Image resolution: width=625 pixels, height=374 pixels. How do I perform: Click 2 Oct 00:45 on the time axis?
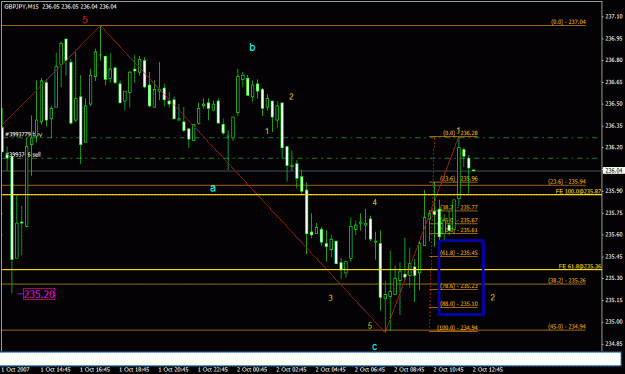pos(252,370)
